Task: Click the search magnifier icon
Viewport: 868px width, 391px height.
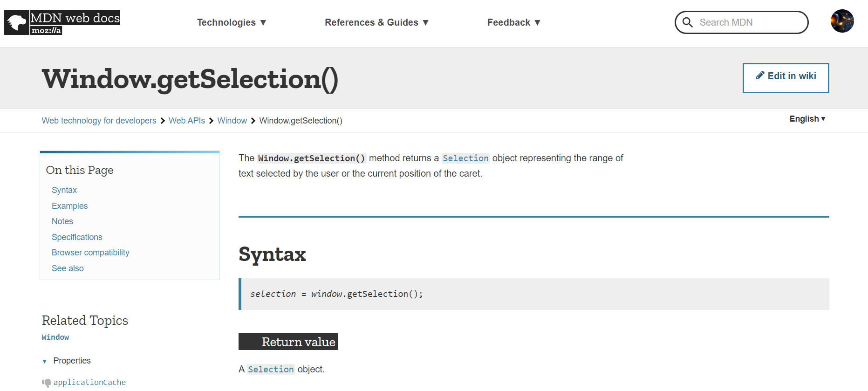Action: tap(688, 22)
